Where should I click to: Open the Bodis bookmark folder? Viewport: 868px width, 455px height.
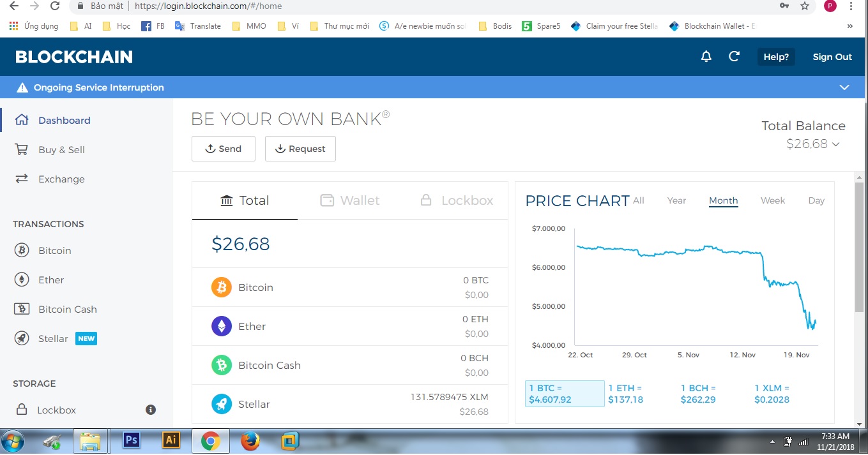(495, 26)
